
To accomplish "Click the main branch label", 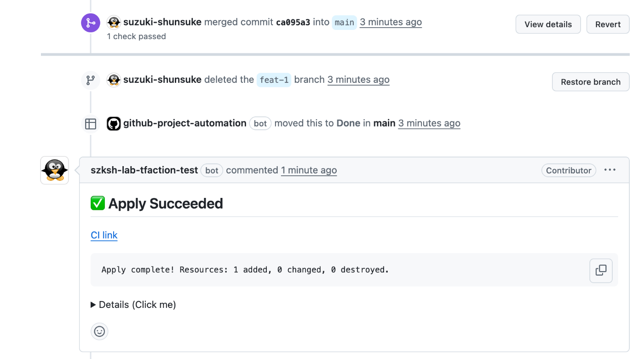I will [344, 23].
